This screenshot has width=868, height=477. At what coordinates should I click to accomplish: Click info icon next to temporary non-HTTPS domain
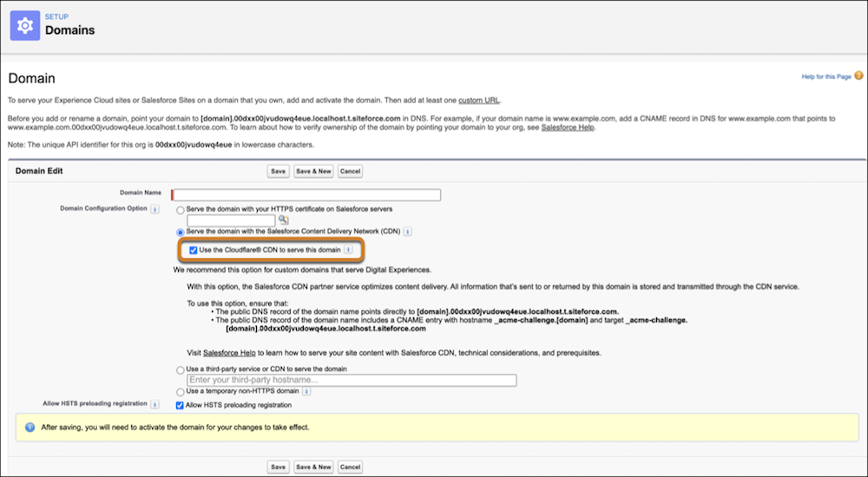(x=306, y=391)
